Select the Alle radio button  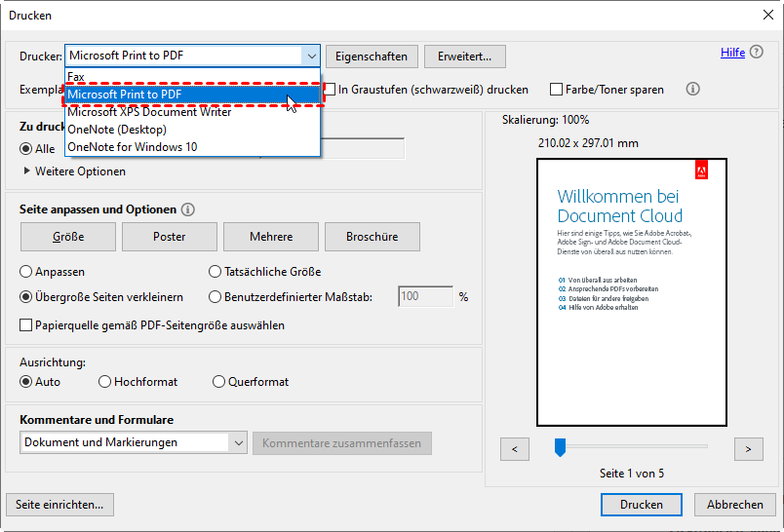(x=25, y=149)
